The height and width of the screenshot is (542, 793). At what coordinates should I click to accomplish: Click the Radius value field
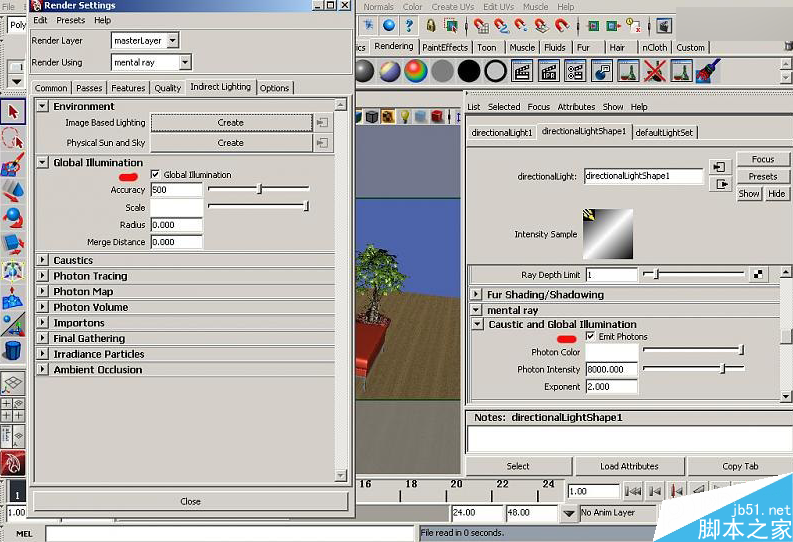click(177, 225)
